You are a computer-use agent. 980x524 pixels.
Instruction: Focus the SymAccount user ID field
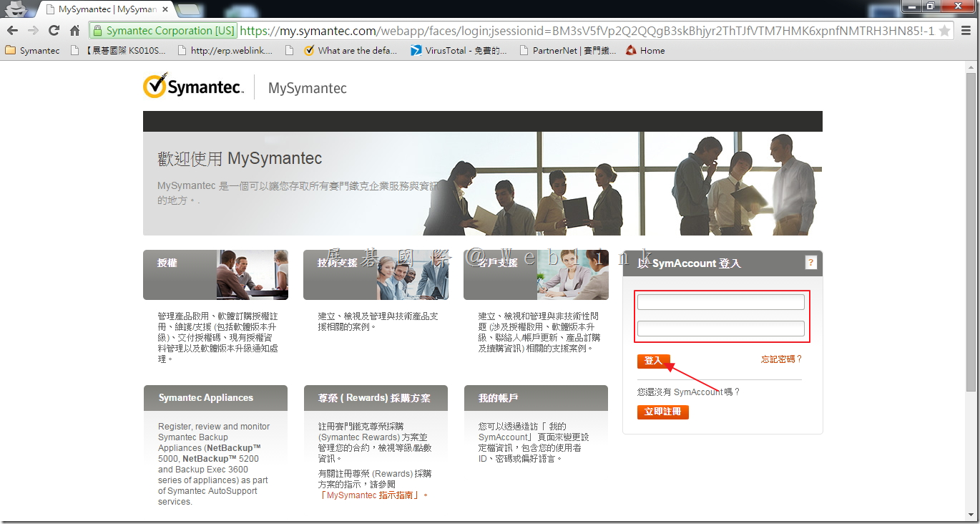(720, 302)
